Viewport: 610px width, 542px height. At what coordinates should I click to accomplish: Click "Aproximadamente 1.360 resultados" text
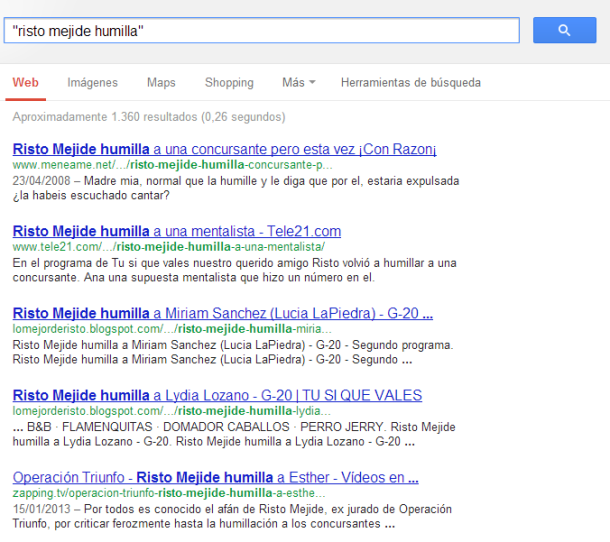pyautogui.click(x=149, y=117)
